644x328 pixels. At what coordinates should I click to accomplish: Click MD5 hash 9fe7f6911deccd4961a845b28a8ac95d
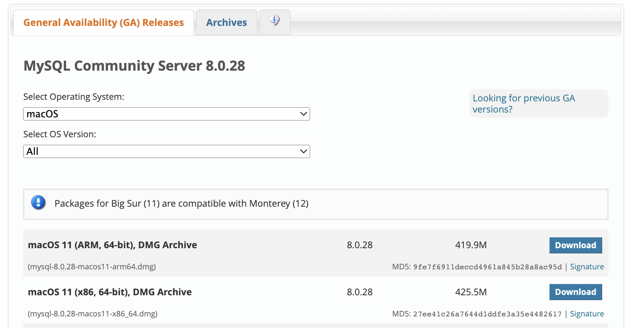[487, 267]
